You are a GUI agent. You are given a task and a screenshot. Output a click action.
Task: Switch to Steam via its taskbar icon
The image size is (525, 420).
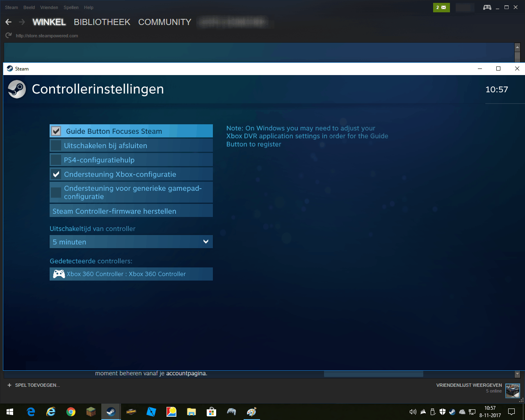point(111,412)
